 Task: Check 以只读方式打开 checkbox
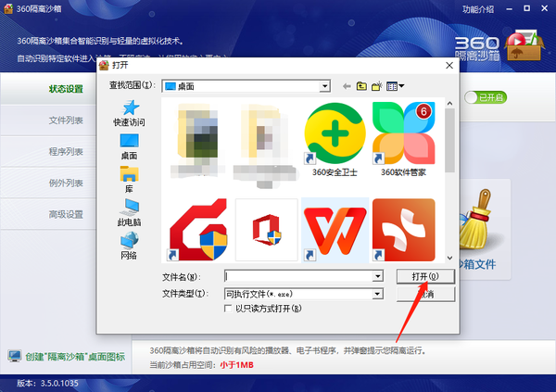point(228,309)
